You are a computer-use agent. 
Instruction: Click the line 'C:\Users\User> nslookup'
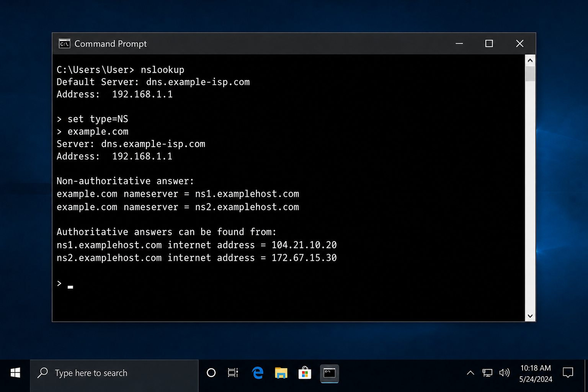121,70
